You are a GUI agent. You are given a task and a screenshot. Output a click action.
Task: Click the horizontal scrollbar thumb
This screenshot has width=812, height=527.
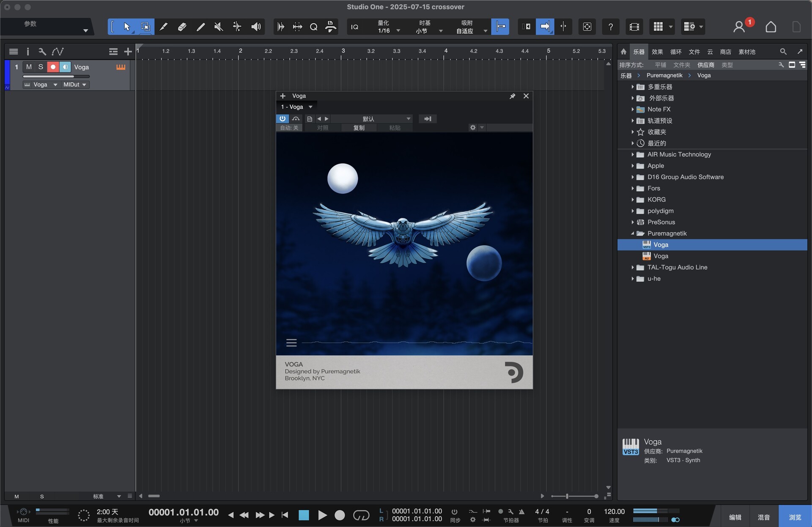pos(154,496)
